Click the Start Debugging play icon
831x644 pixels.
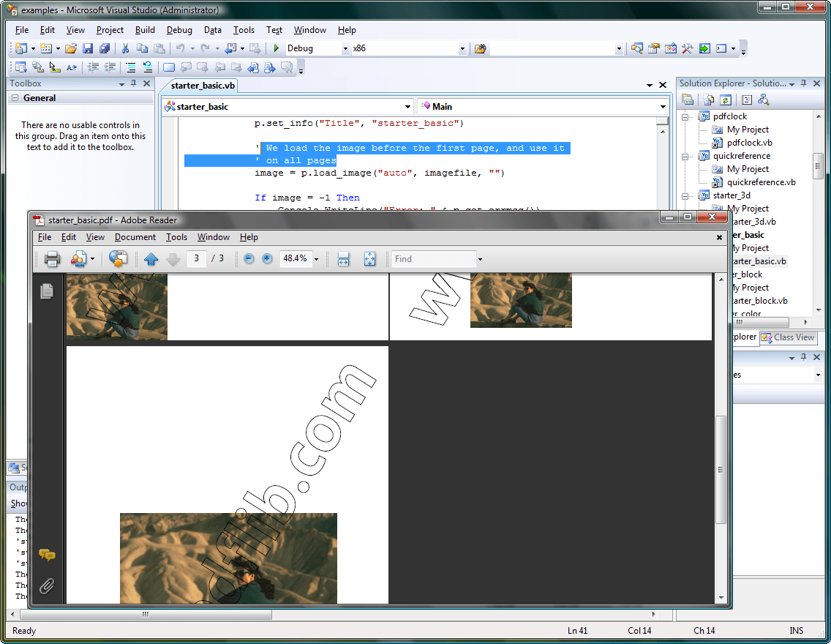click(277, 48)
